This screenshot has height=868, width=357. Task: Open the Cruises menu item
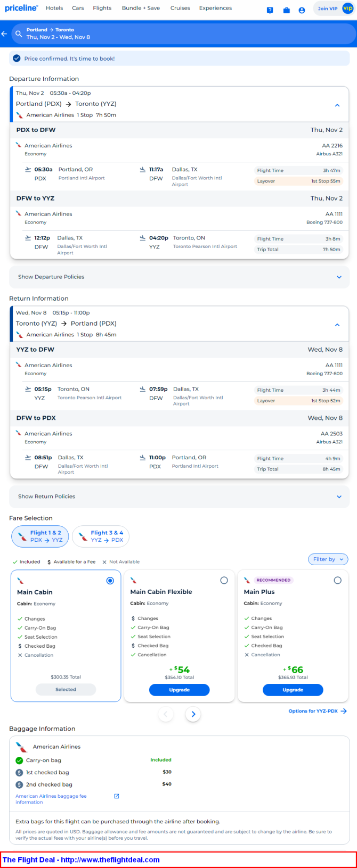(180, 8)
